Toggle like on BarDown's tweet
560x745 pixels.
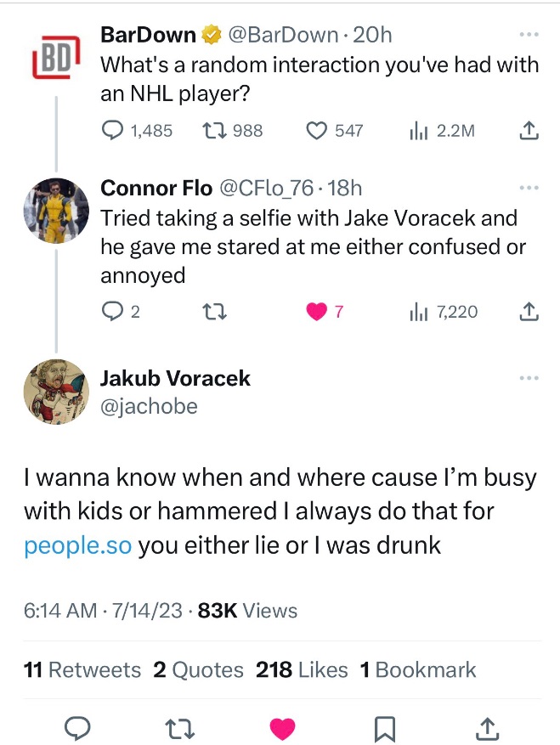point(316,131)
